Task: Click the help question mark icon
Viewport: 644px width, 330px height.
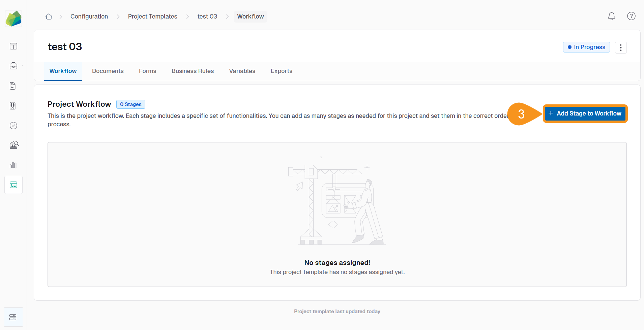Action: 631,16
